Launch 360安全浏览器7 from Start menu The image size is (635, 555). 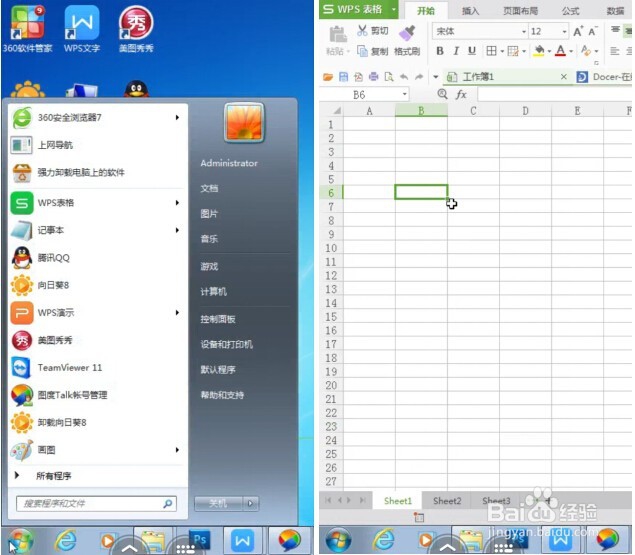coord(96,117)
